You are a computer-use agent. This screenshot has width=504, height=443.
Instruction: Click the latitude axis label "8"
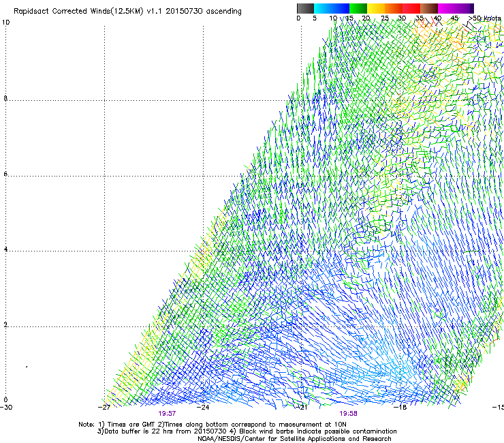pos(5,98)
